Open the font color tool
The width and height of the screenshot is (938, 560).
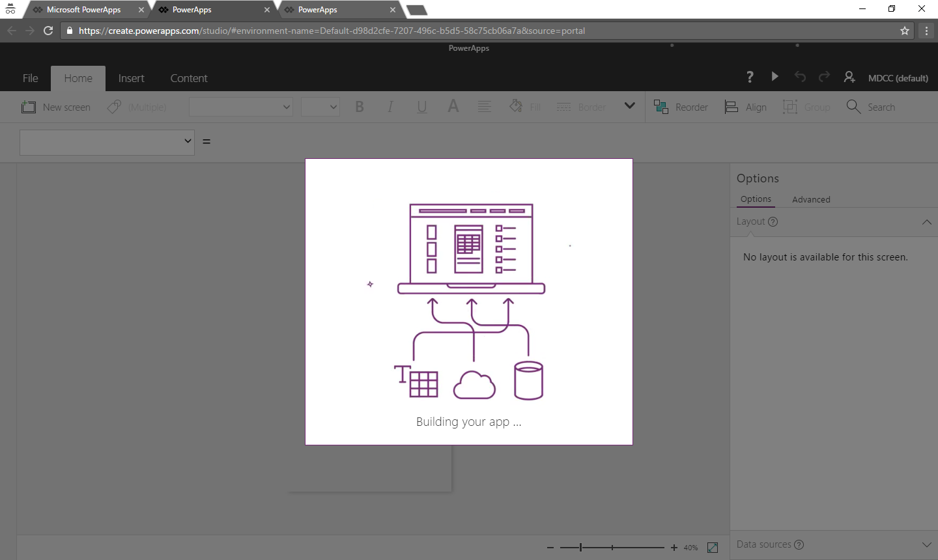tap(453, 107)
